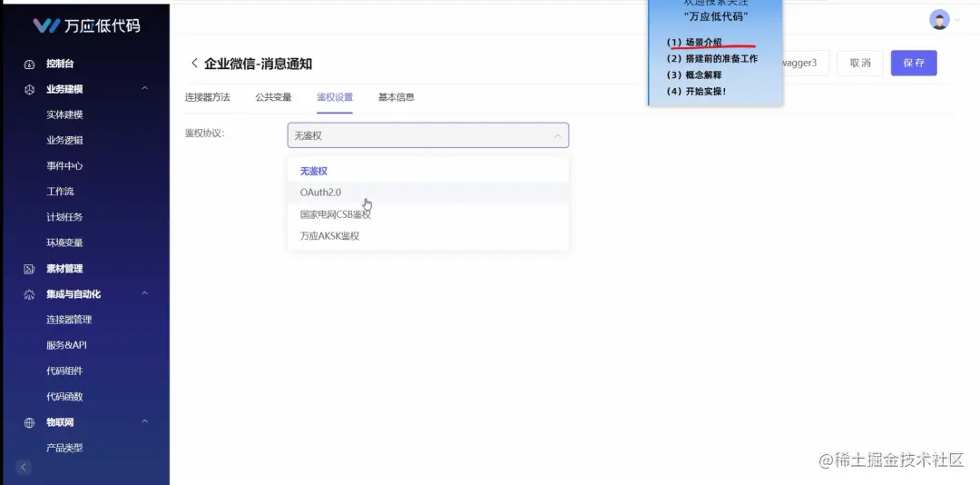Image resolution: width=980 pixels, height=485 pixels.
Task: Choose 国家电网CSB鉴权 option
Action: [428, 214]
